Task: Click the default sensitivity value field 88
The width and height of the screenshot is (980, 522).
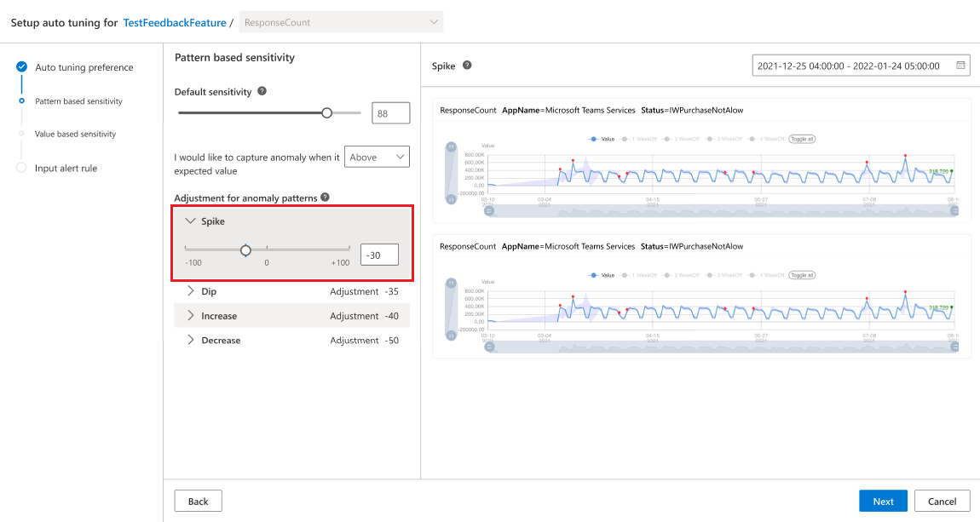Action: pos(390,113)
